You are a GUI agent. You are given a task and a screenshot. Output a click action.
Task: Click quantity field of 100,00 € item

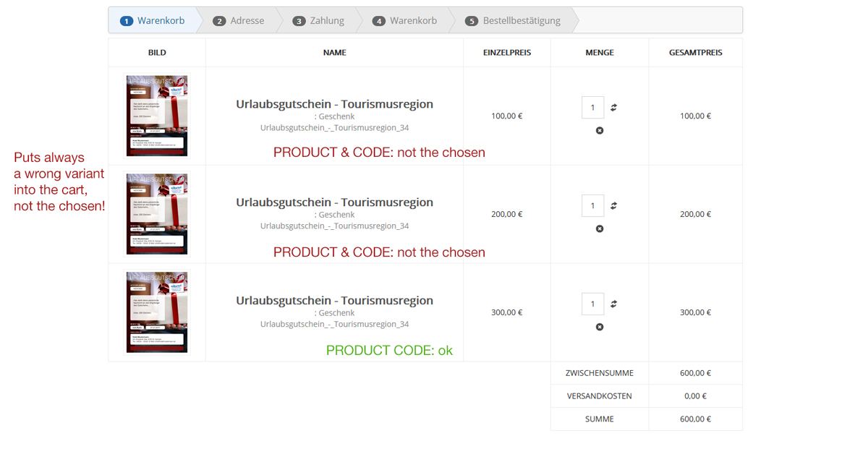pos(592,108)
